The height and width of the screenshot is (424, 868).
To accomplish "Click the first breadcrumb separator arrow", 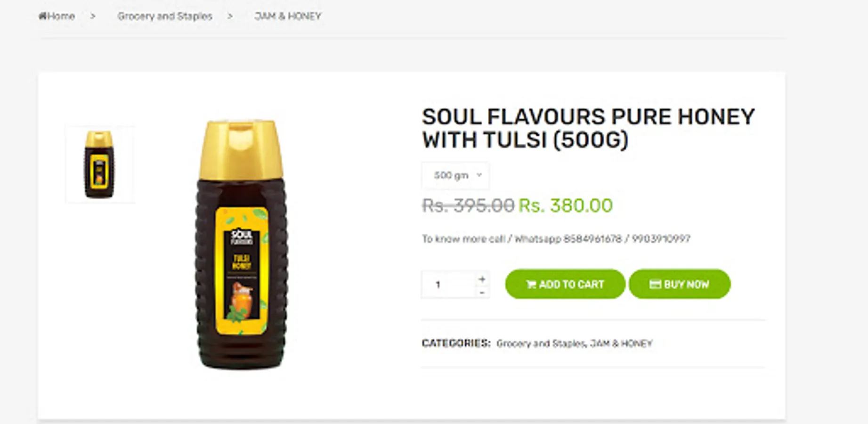I will point(93,16).
